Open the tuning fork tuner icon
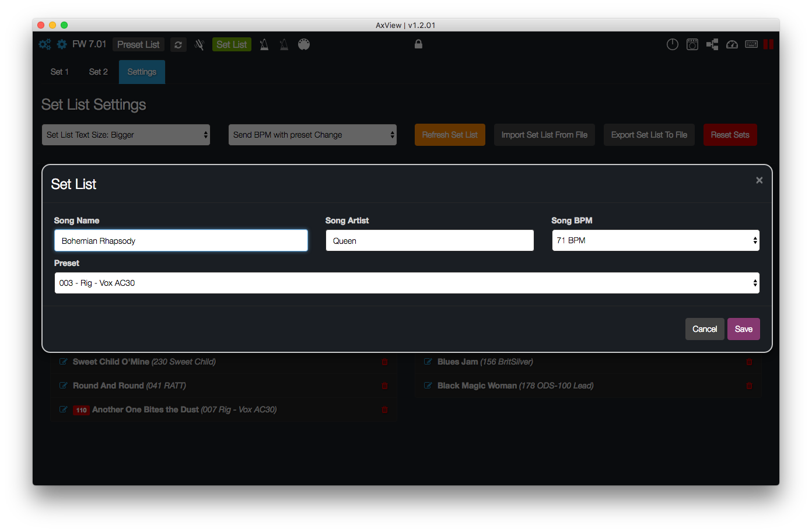The image size is (812, 532). [x=199, y=45]
